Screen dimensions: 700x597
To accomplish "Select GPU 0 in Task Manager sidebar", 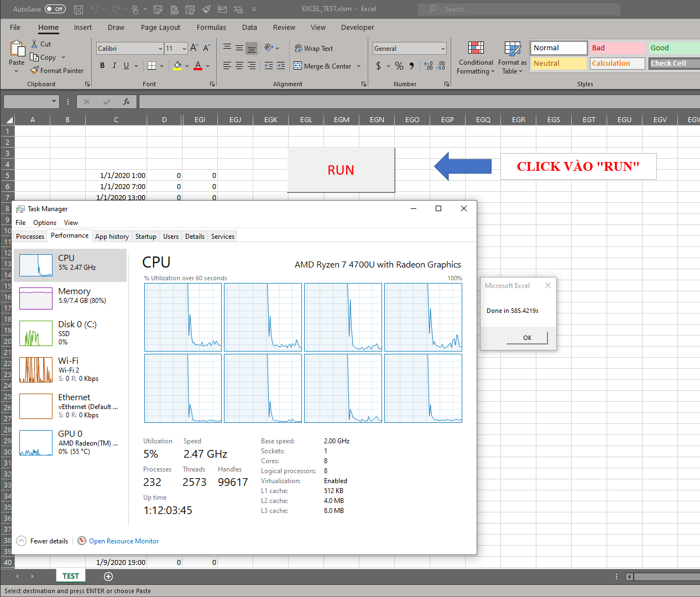I will point(70,443).
